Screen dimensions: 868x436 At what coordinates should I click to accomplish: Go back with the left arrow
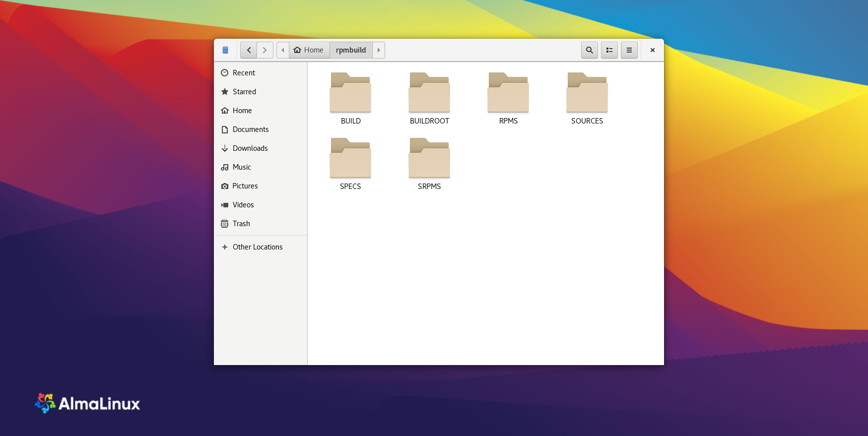click(249, 50)
